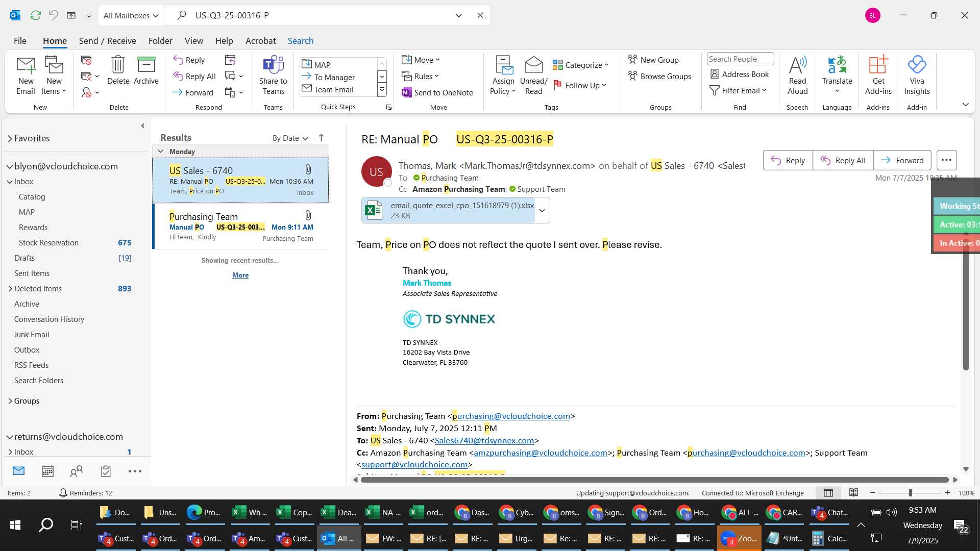
Task: Click More link under results
Action: (x=240, y=275)
